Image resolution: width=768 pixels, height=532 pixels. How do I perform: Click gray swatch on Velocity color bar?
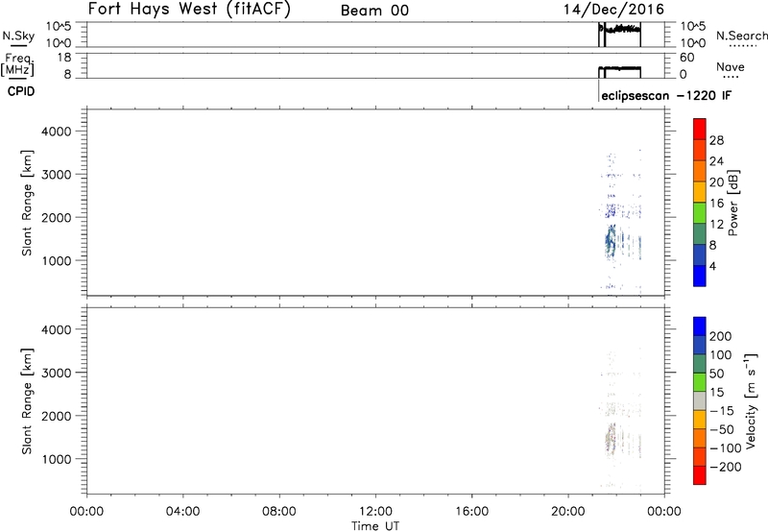point(700,400)
